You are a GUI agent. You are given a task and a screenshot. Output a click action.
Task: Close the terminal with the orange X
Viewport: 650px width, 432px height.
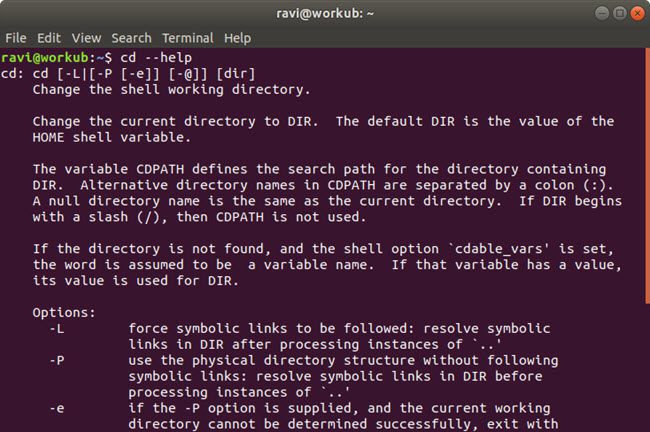[x=633, y=13]
